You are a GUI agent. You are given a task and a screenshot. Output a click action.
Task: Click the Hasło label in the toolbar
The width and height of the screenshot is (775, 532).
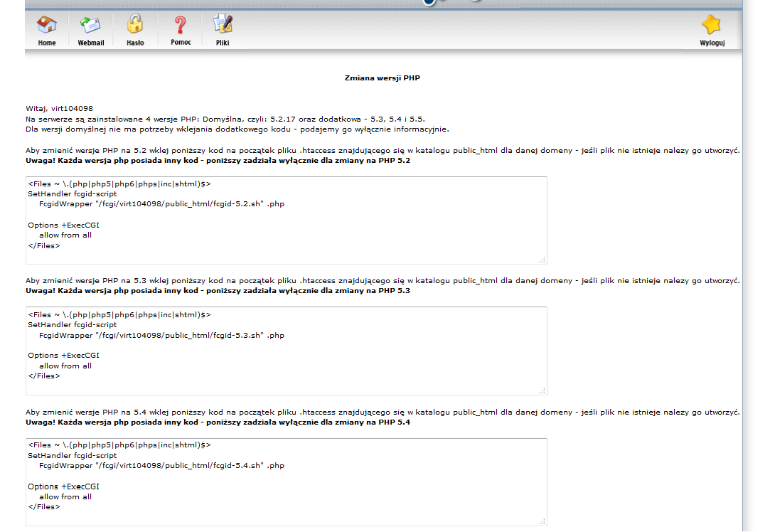click(x=135, y=43)
